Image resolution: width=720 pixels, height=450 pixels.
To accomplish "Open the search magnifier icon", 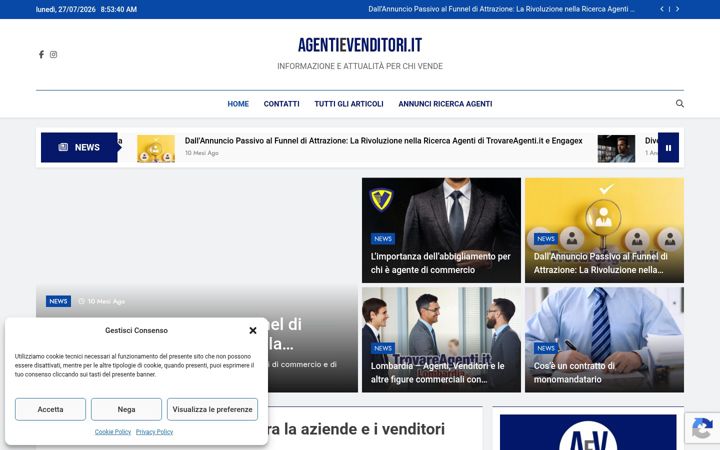I will [x=680, y=104].
